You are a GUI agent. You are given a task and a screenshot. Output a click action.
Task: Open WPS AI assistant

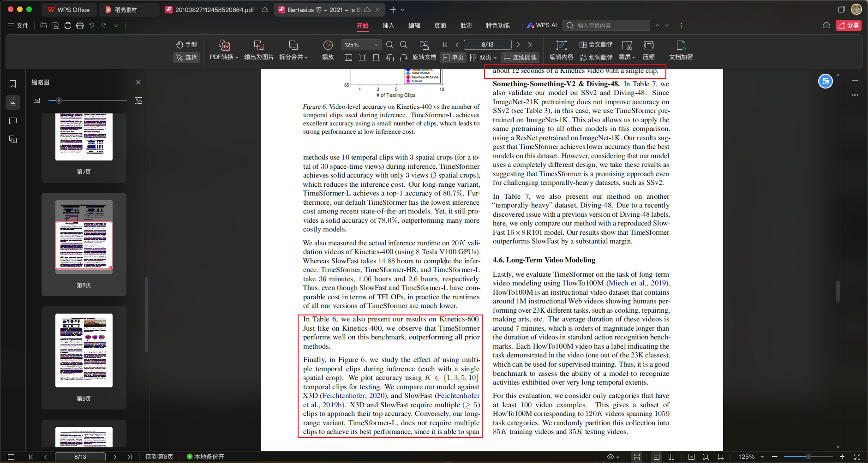[x=542, y=25]
